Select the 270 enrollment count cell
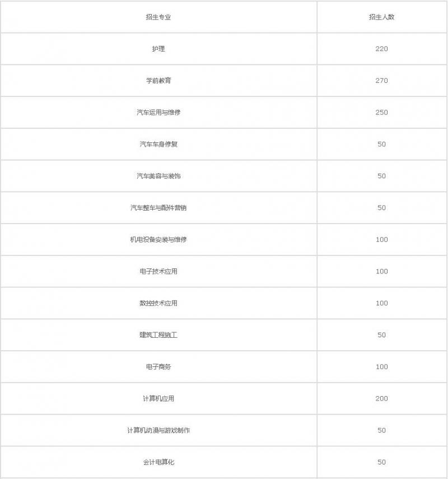448x479 pixels. pos(381,81)
